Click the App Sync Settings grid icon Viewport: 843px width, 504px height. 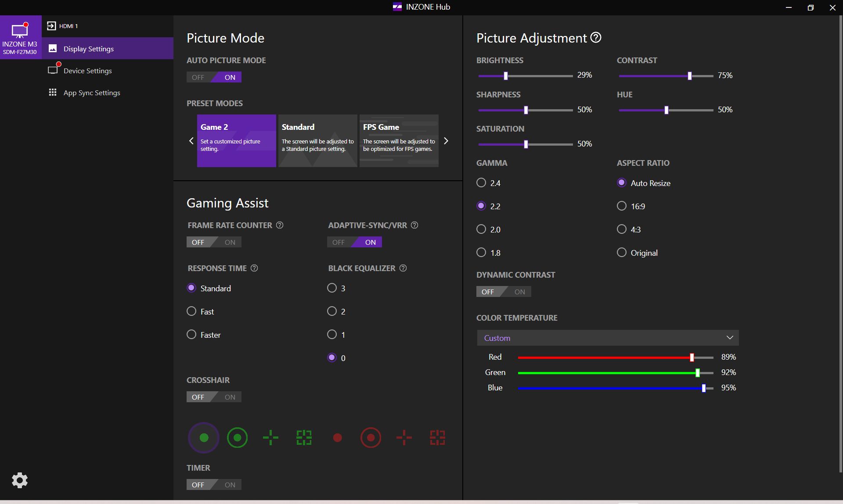point(53,92)
